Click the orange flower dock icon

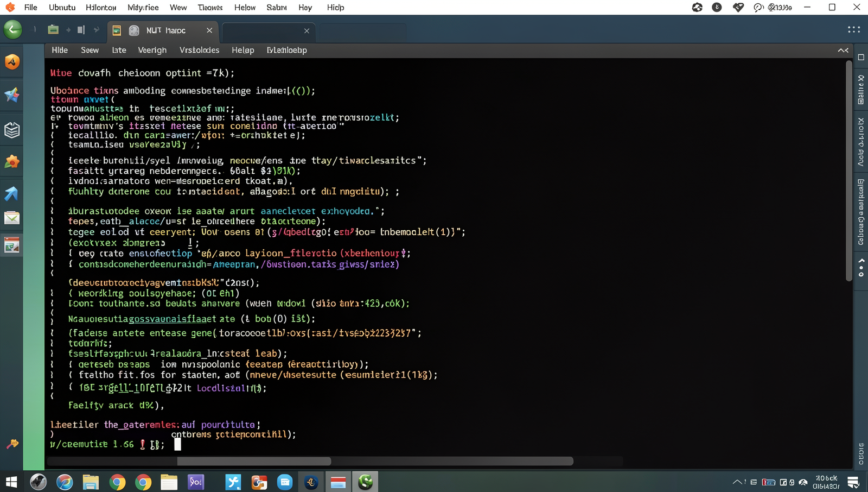(12, 161)
